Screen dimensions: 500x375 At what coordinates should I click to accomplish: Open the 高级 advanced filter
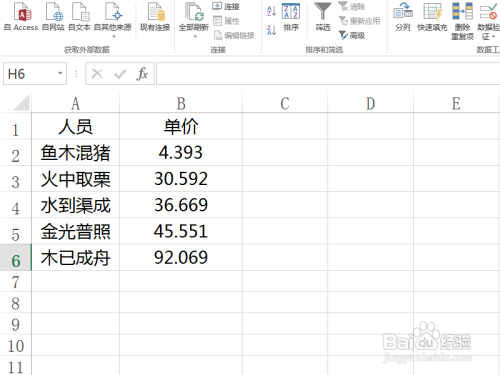pos(352,35)
